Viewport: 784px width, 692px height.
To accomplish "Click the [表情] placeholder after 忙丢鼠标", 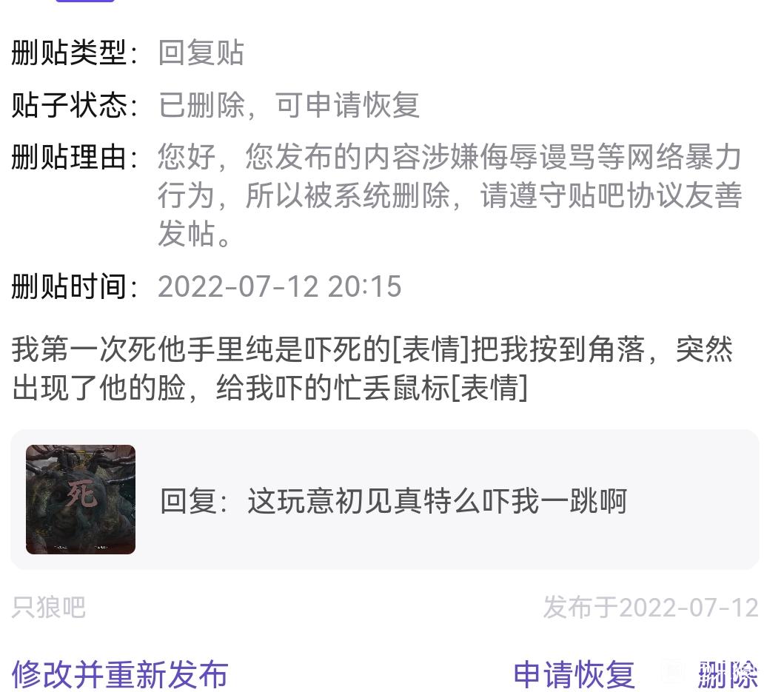I will pyautogui.click(x=490, y=388).
